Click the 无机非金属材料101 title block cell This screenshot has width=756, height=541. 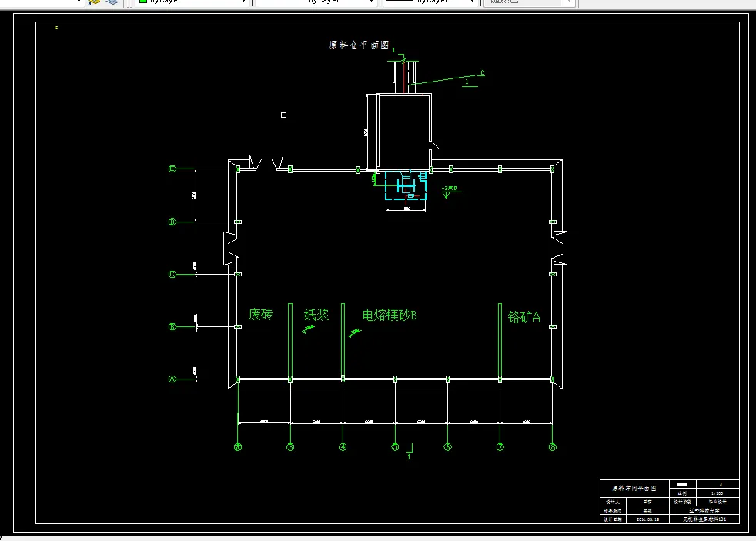point(704,519)
